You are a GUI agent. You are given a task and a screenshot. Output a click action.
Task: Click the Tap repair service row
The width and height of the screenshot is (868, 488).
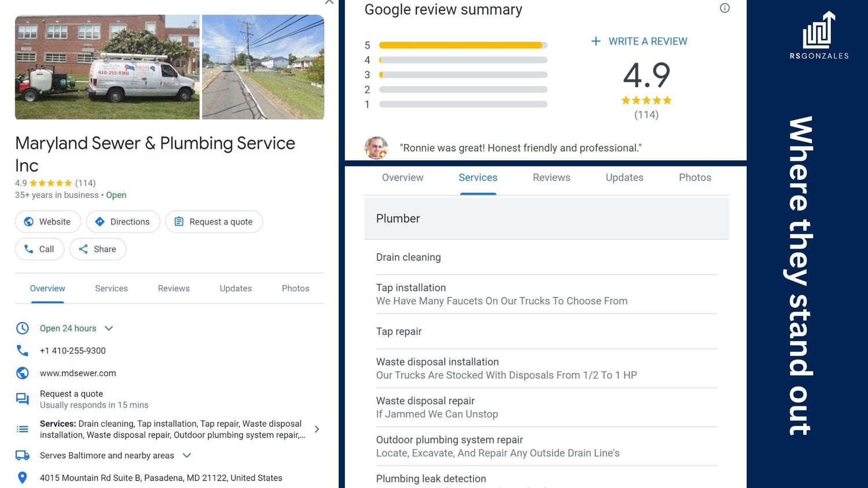[x=546, y=331]
